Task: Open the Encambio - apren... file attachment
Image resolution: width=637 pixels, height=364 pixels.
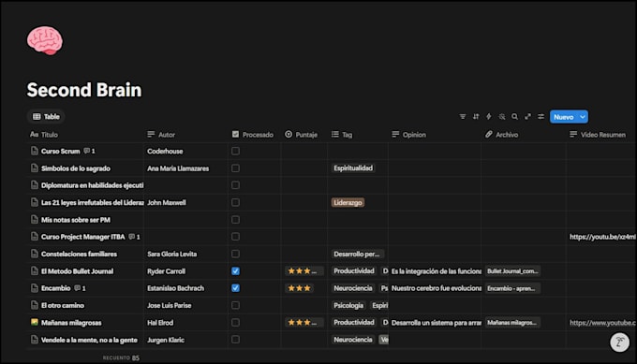Action: point(511,288)
